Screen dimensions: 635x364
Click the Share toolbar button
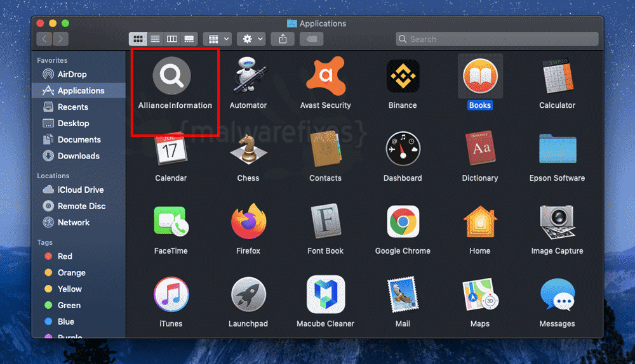(x=283, y=39)
